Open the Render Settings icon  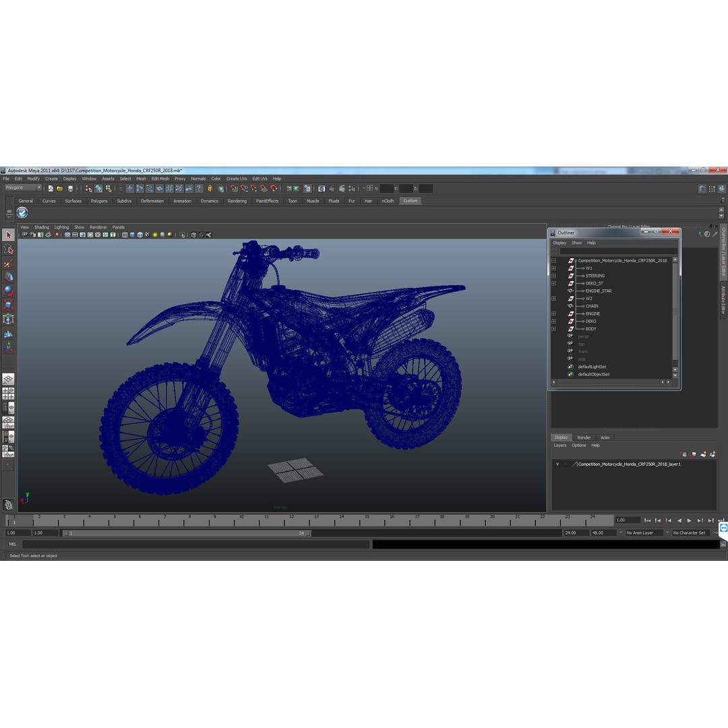(x=352, y=189)
